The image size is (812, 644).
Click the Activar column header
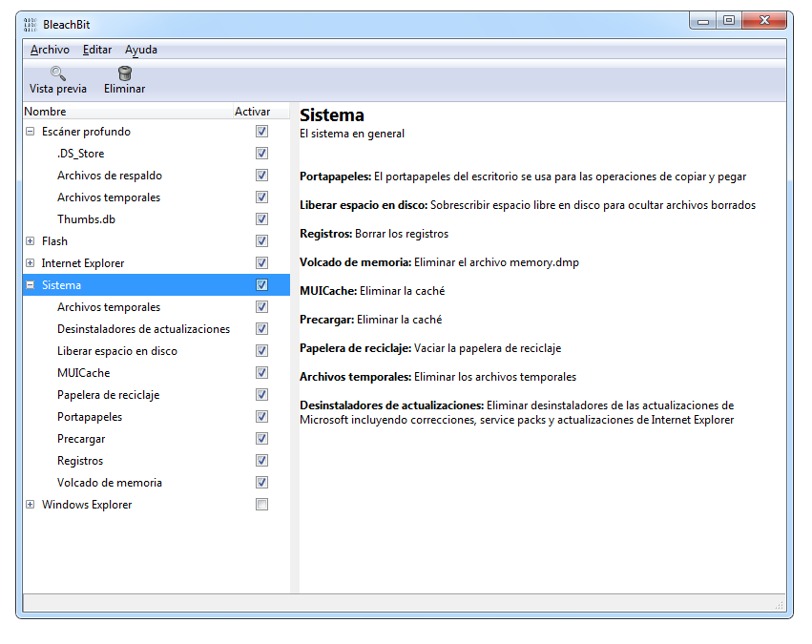(252, 111)
